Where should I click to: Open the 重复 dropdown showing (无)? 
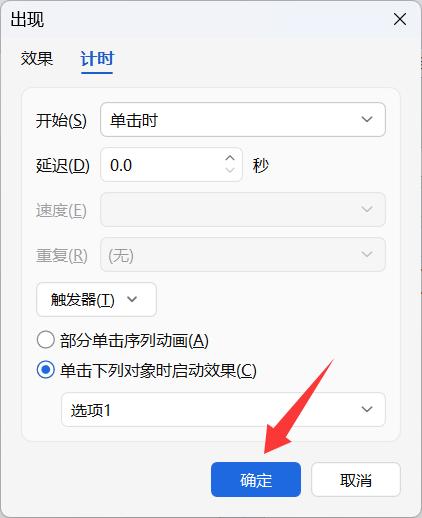click(x=243, y=255)
